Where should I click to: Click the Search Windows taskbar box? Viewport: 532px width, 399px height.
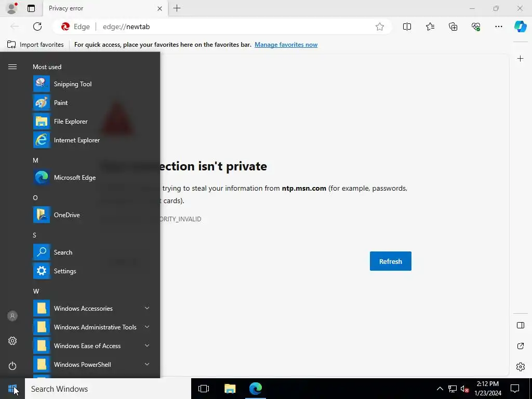[108, 389]
